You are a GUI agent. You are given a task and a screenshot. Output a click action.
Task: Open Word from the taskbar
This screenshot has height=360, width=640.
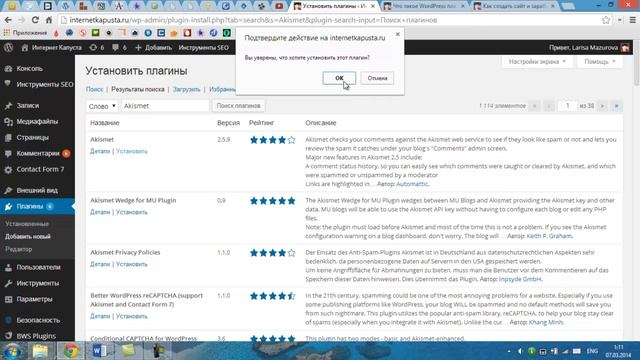[100, 351]
